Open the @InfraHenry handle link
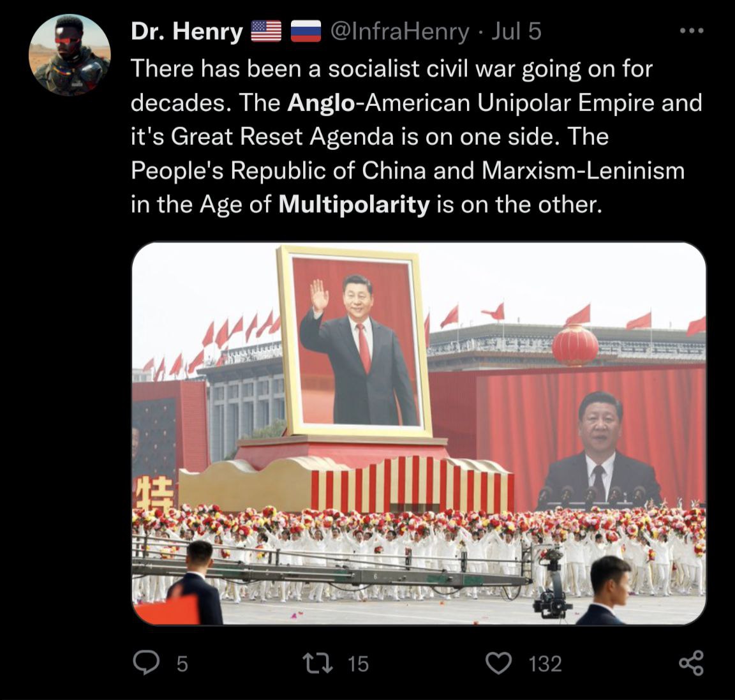This screenshot has width=735, height=700. pyautogui.click(x=400, y=31)
